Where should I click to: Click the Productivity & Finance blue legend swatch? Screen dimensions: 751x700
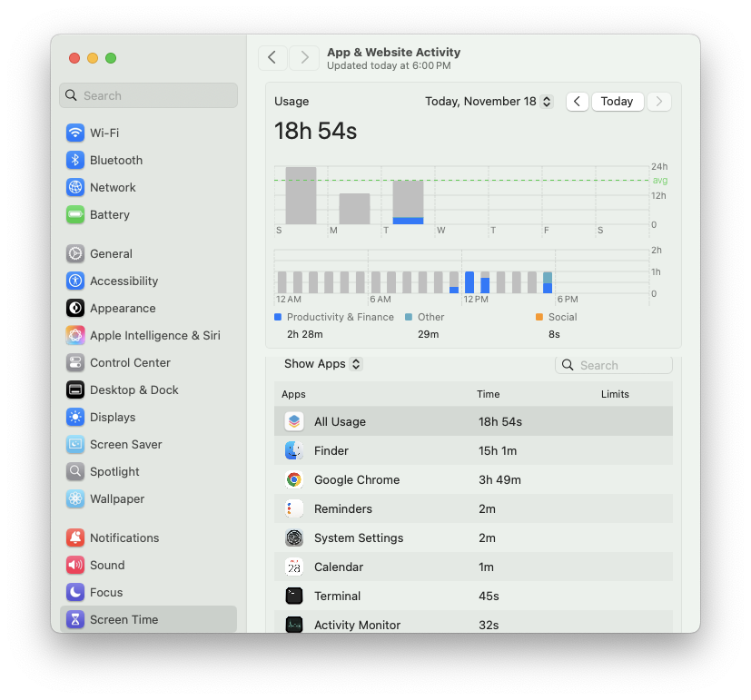point(278,317)
